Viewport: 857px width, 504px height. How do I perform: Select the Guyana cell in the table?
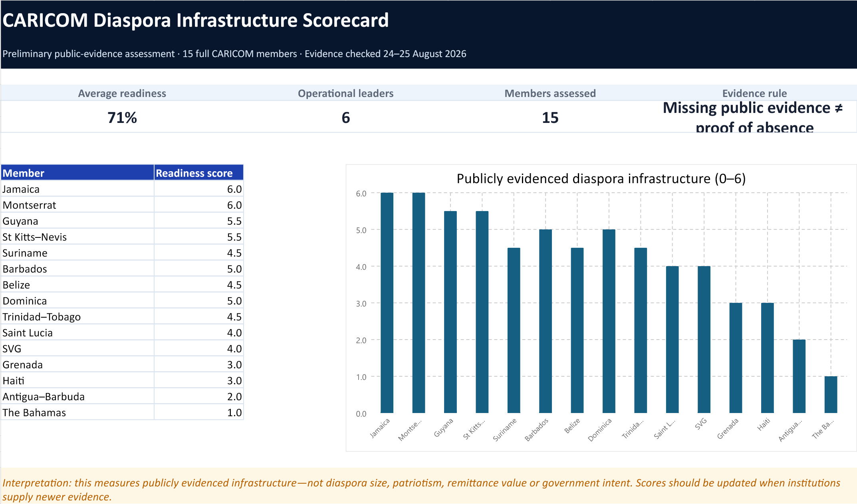click(77, 221)
